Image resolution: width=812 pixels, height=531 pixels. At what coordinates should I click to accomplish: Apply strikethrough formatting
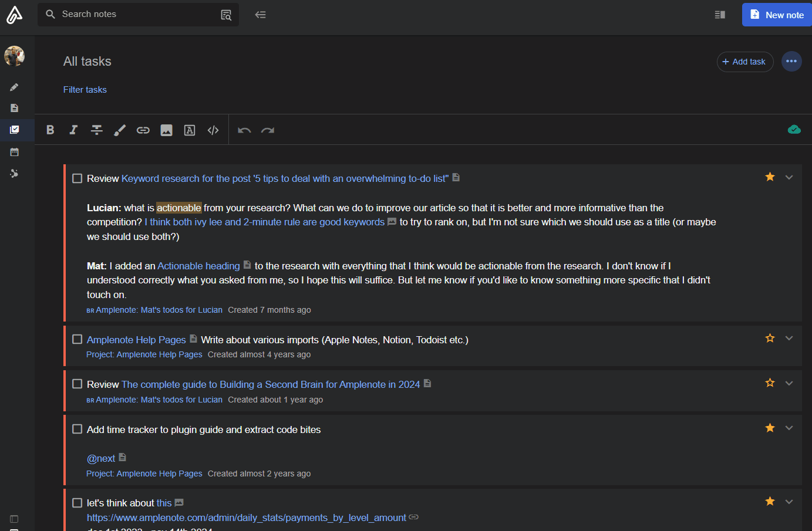(97, 130)
